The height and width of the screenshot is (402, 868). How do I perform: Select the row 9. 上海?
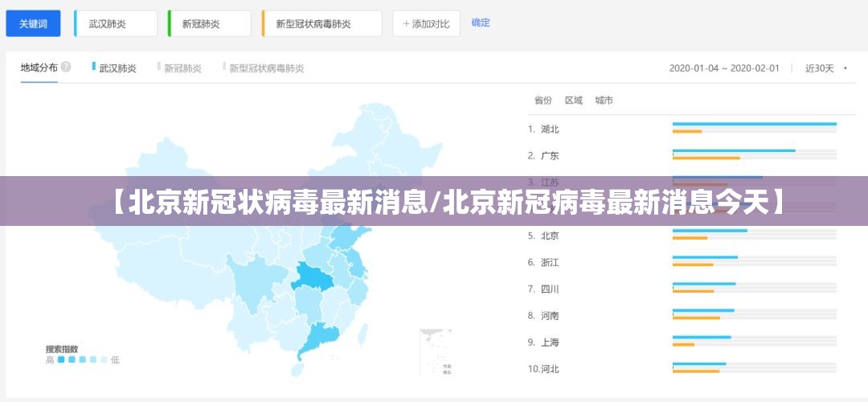point(682,342)
